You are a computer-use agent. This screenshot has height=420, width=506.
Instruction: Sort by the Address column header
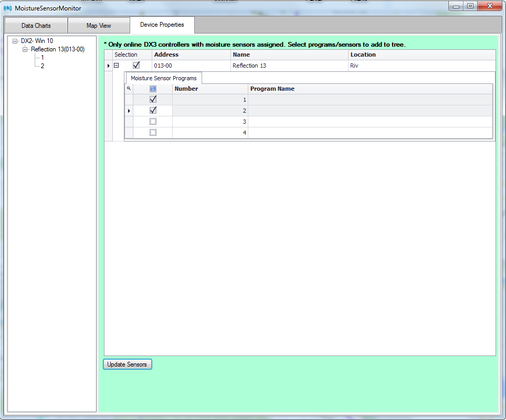coord(192,55)
